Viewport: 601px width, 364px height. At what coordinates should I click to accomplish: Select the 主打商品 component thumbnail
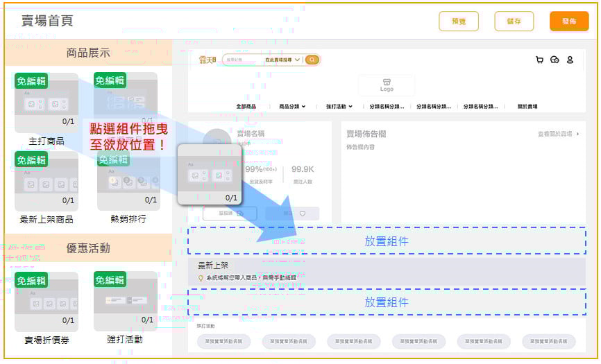click(46, 103)
